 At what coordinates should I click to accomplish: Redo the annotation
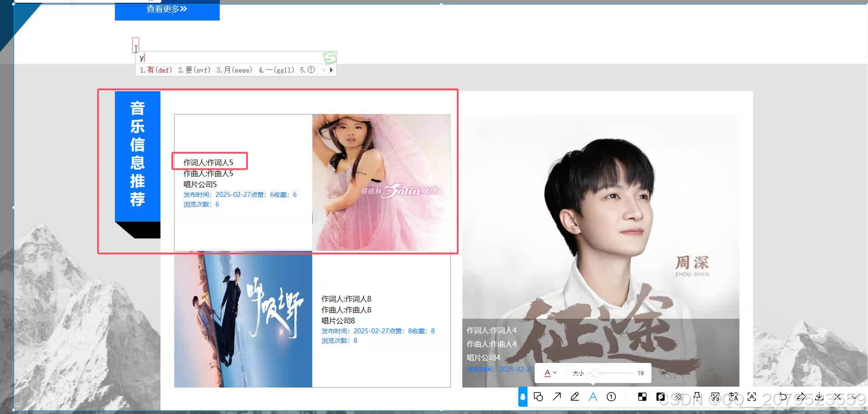point(801,397)
